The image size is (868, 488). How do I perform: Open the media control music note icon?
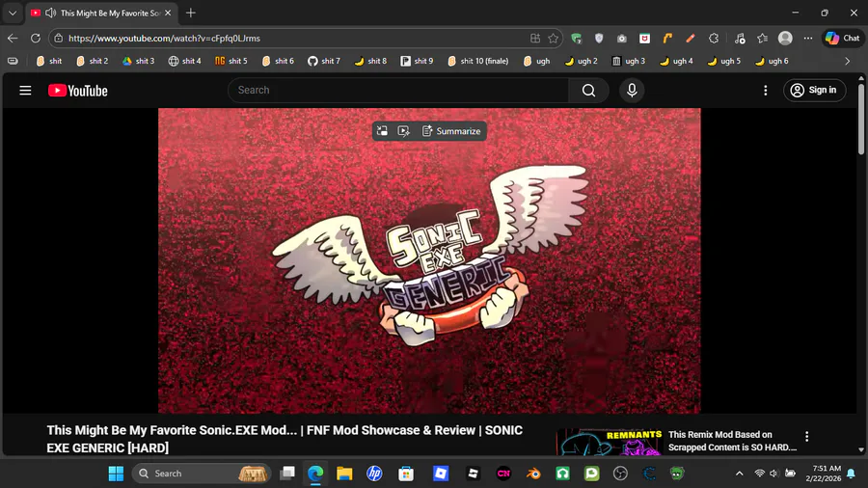point(740,39)
